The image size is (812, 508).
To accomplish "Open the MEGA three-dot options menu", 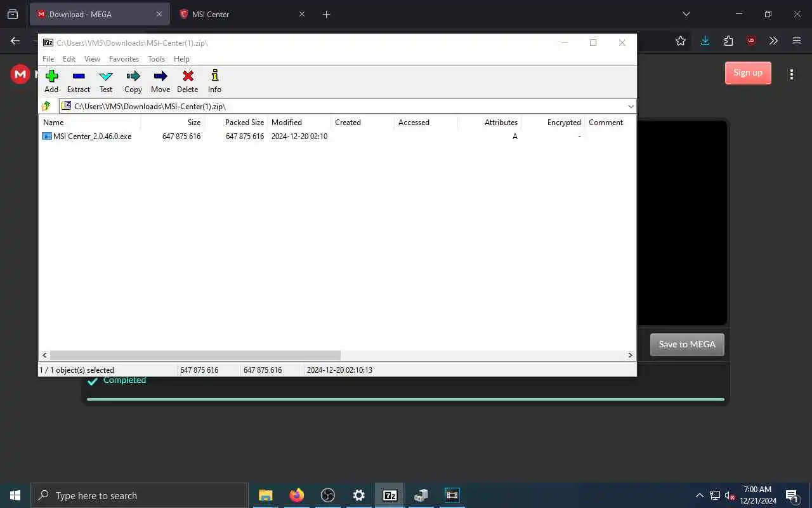I will (x=792, y=74).
